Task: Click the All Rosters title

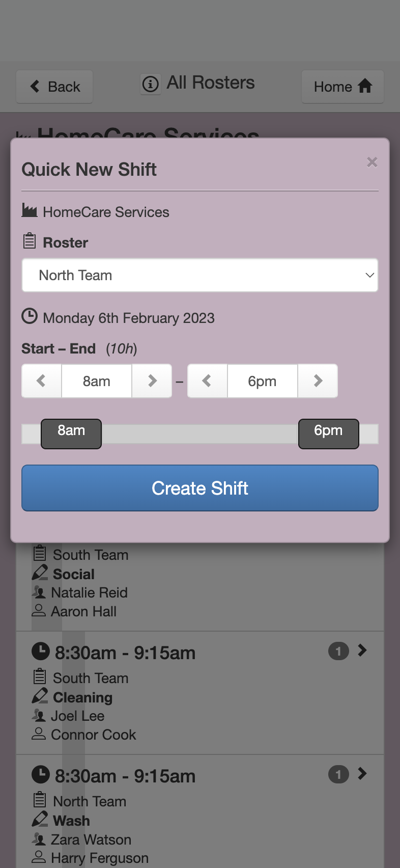Action: [x=211, y=83]
